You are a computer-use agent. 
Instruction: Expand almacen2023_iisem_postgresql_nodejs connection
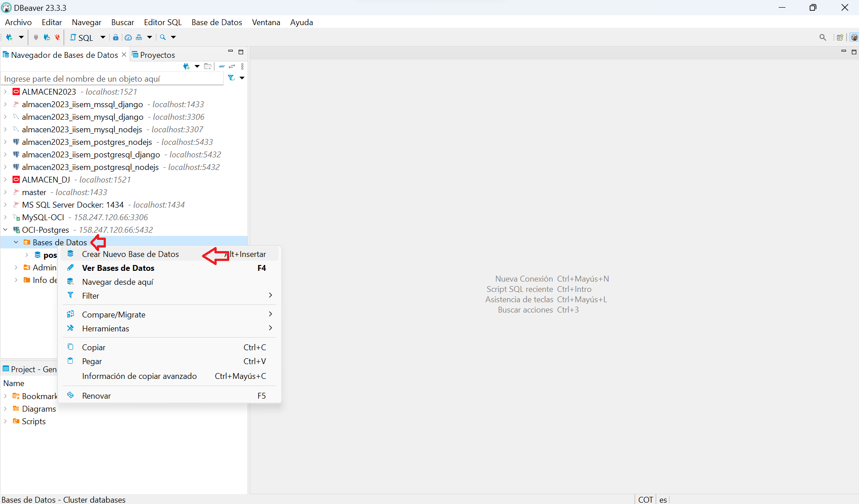[5, 167]
